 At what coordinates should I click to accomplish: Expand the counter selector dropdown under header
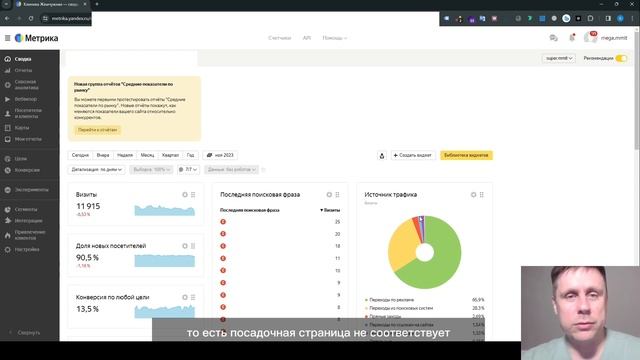559,58
